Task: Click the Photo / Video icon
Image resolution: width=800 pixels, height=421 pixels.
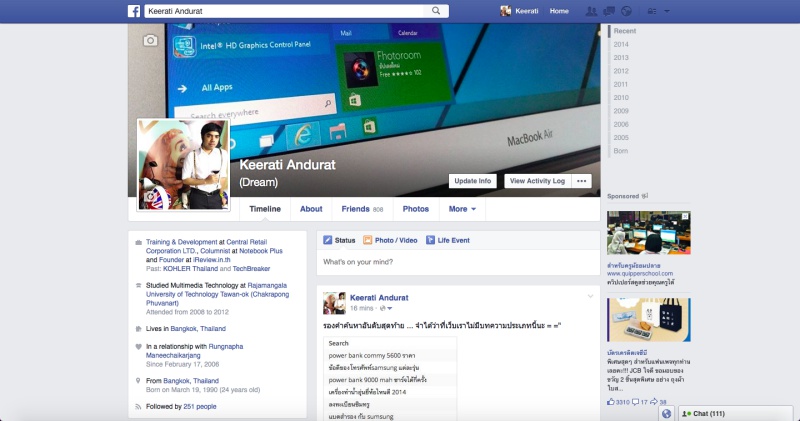Action: tap(367, 240)
